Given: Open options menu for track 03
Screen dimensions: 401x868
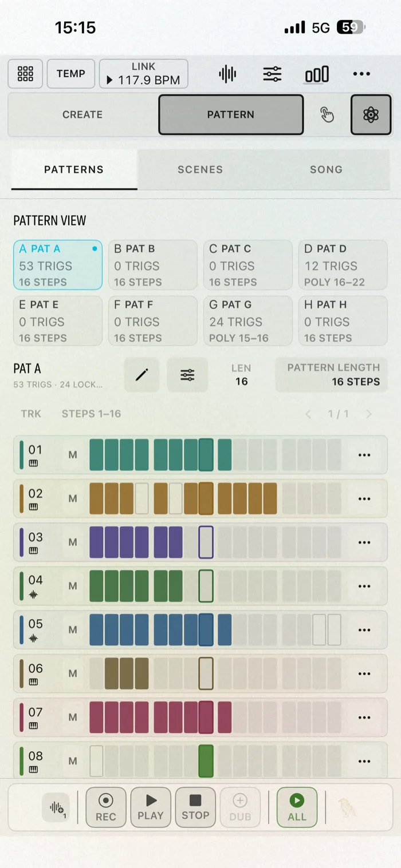Looking at the screenshot, I should coord(364,542).
